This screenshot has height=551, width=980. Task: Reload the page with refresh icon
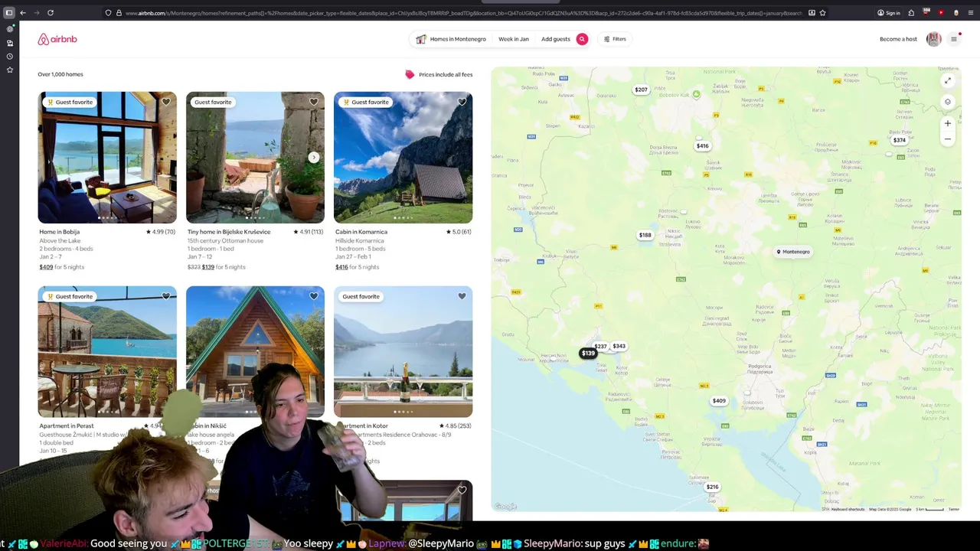(x=51, y=13)
